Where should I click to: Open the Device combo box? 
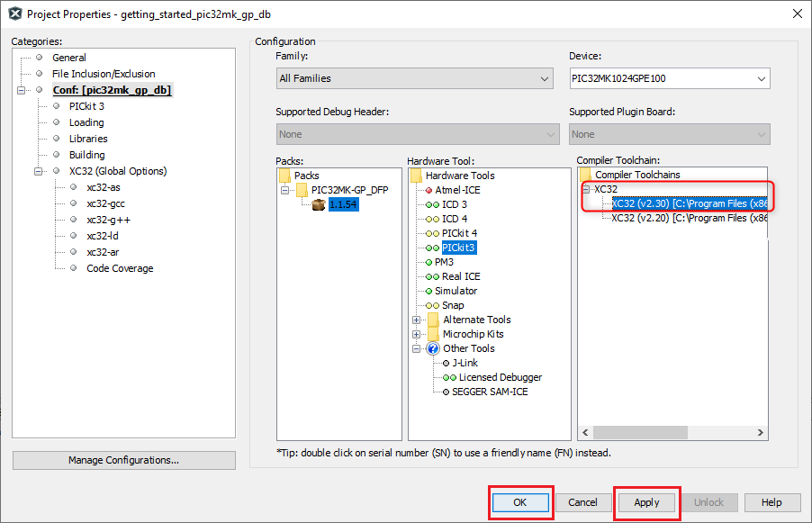669,78
